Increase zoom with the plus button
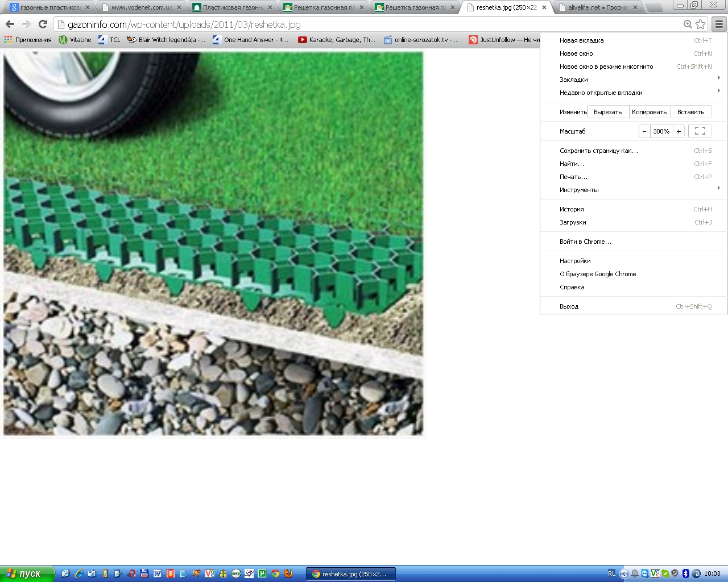The image size is (728, 582). [x=679, y=131]
